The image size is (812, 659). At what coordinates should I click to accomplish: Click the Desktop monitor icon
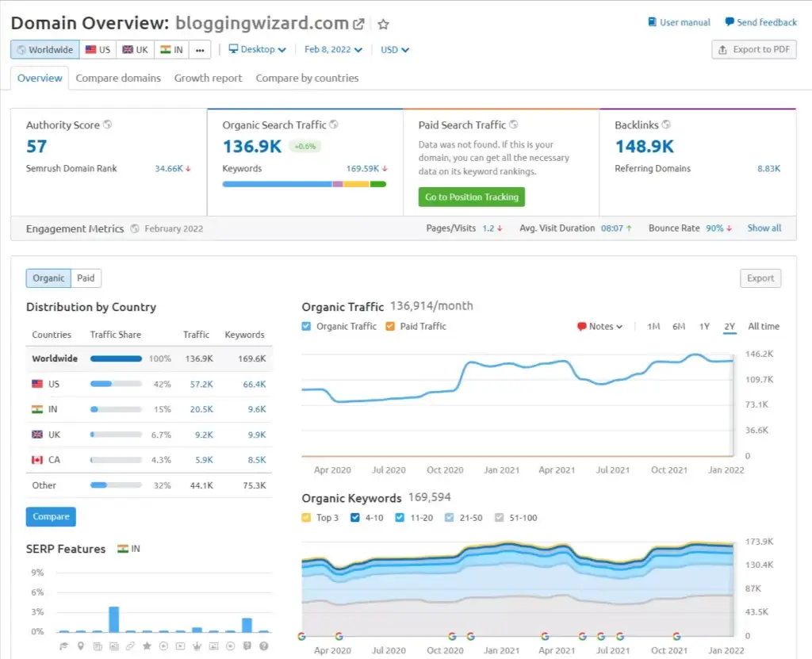click(x=234, y=48)
